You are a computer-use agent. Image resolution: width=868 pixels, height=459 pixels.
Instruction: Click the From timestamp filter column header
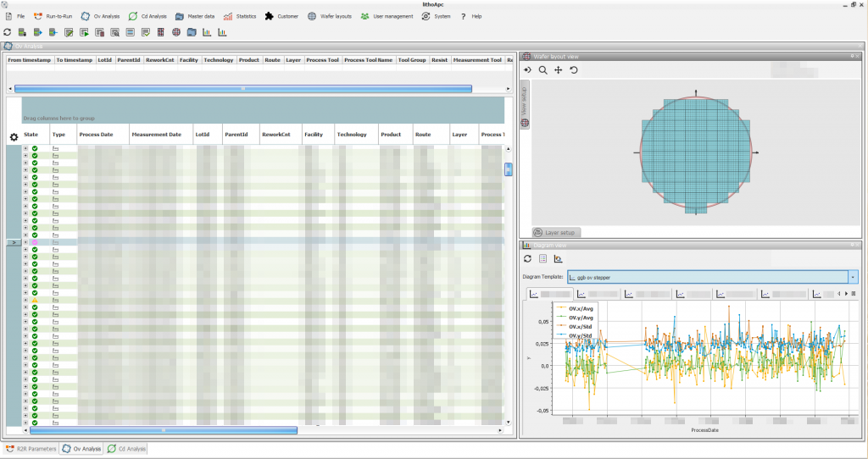pyautogui.click(x=30, y=60)
